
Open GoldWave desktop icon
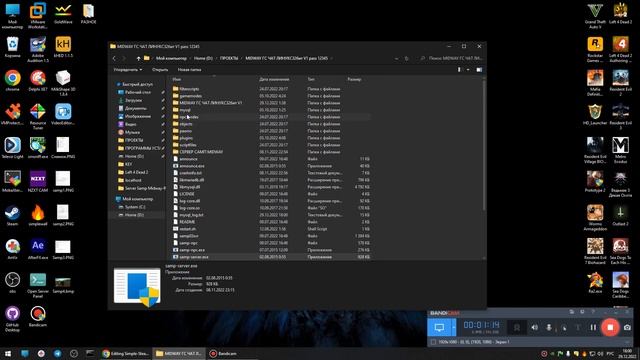(x=63, y=13)
